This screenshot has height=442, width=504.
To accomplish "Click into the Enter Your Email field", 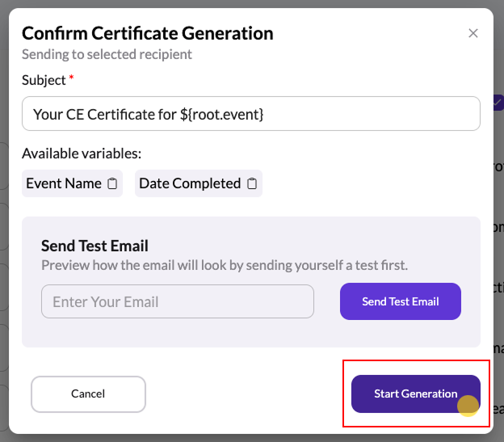I will [x=178, y=301].
